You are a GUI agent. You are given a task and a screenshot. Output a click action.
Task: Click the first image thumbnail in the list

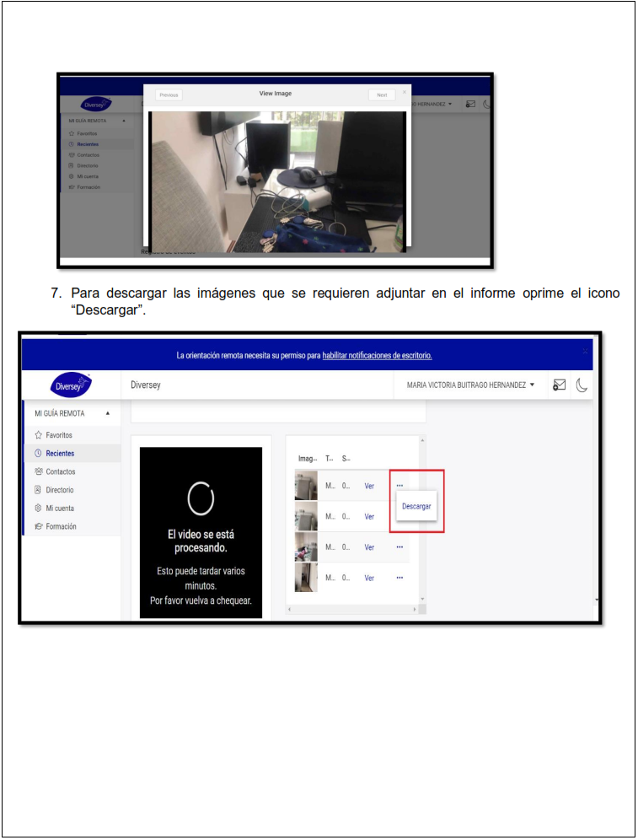[x=306, y=486]
